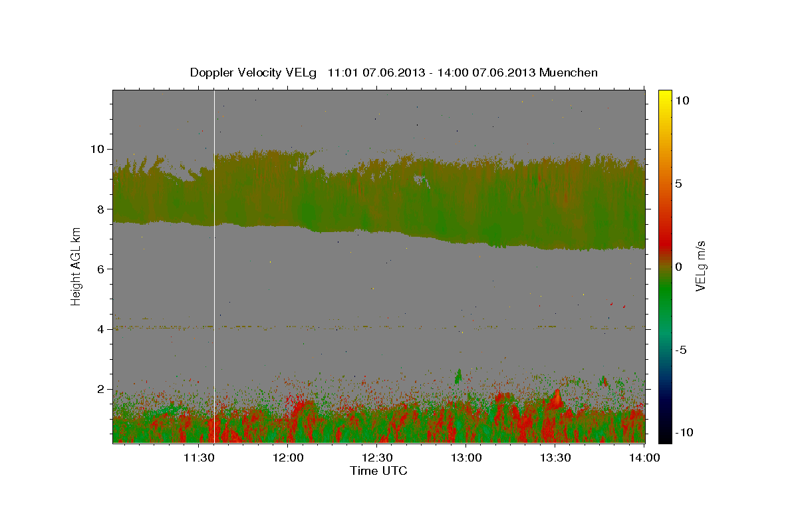Click the '11:30' time tick label

(199, 458)
